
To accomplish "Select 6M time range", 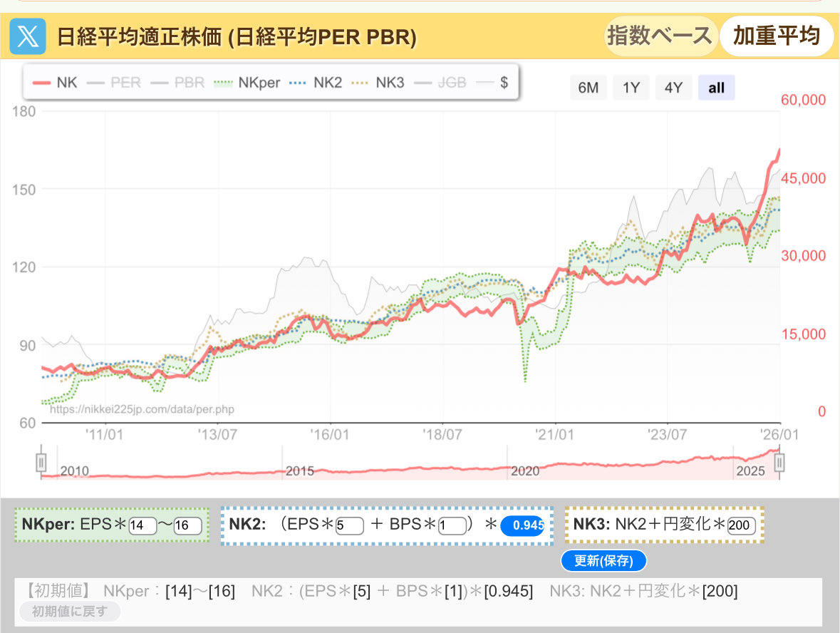I will pos(588,88).
